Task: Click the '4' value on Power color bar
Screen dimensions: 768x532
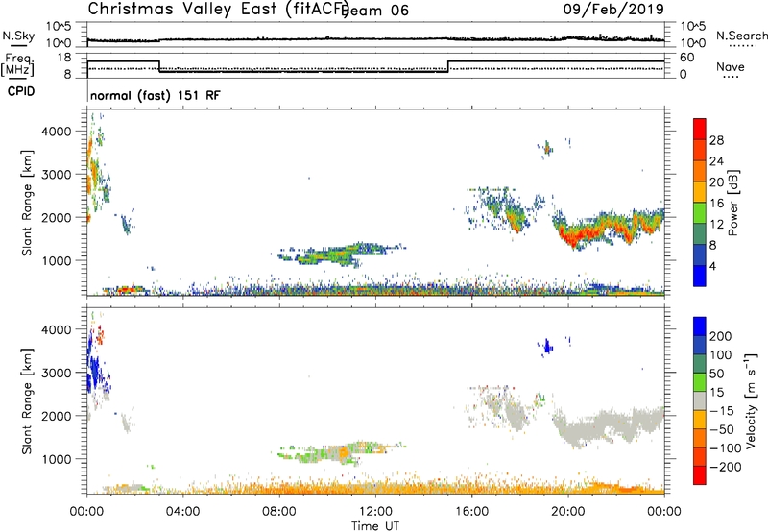Action: pos(713,266)
